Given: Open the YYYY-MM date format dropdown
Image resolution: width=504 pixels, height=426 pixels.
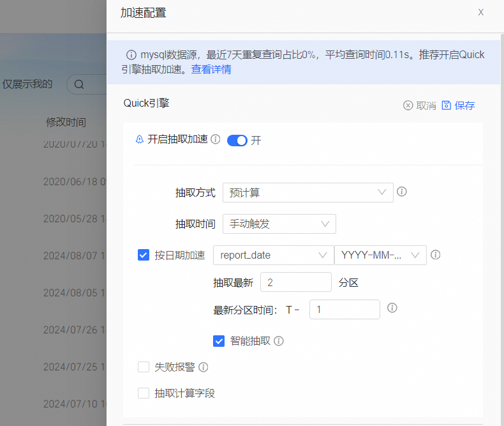Looking at the screenshot, I should (380, 255).
